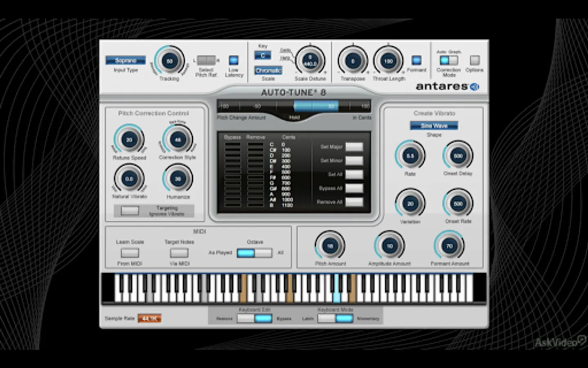
Task: Click the Amplitude Amount knob
Action: [x=390, y=246]
